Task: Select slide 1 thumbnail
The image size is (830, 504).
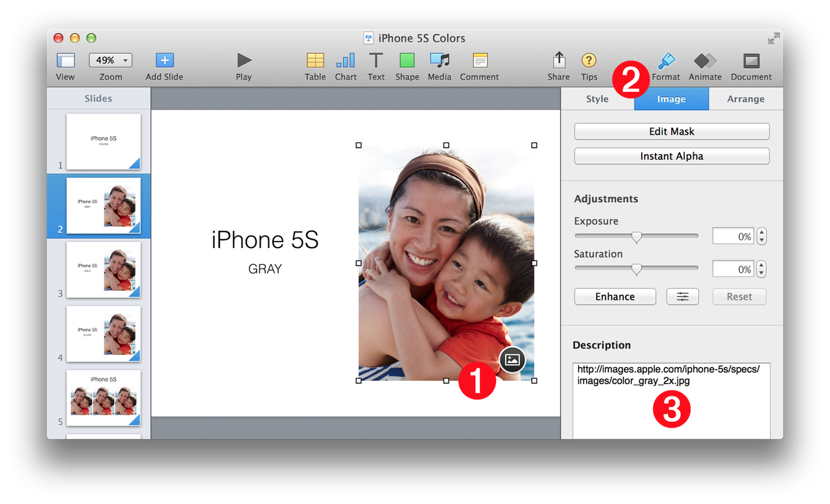Action: click(104, 141)
